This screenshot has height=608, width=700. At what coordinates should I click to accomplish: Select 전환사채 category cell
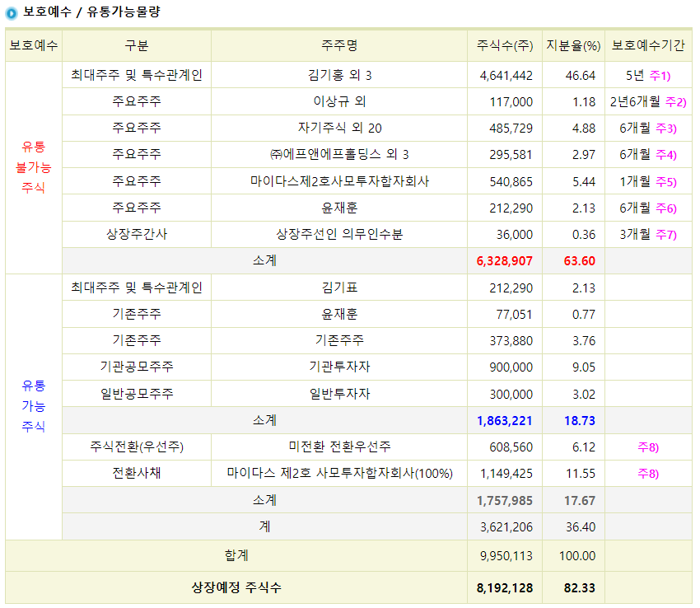click(137, 473)
